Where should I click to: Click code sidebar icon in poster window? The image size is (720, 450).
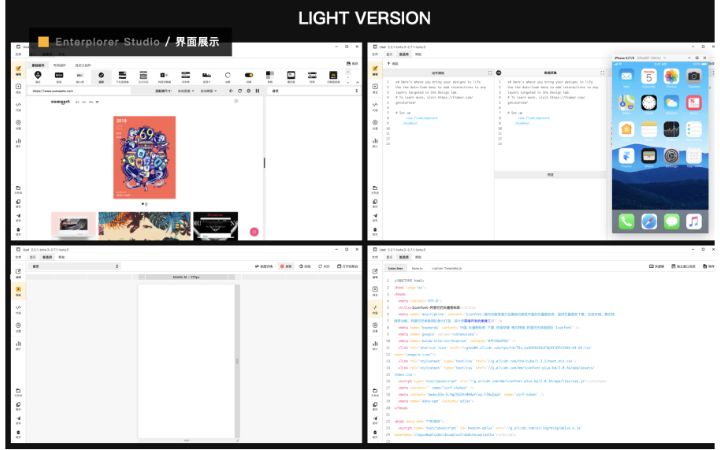tap(18, 106)
